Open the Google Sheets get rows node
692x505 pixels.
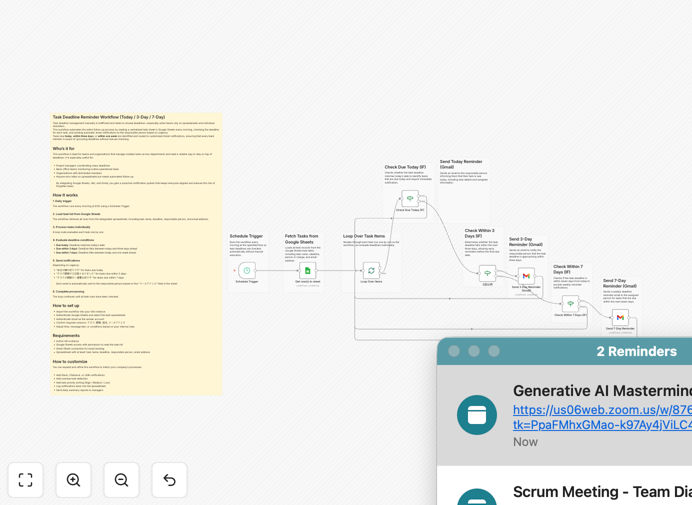308,270
